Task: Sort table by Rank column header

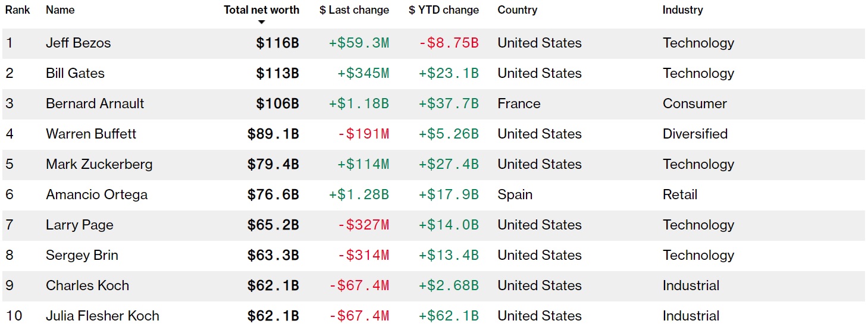Action: coord(18,10)
